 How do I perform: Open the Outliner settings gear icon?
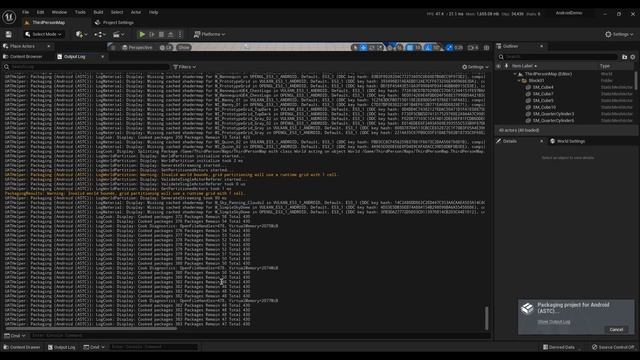click(x=633, y=57)
